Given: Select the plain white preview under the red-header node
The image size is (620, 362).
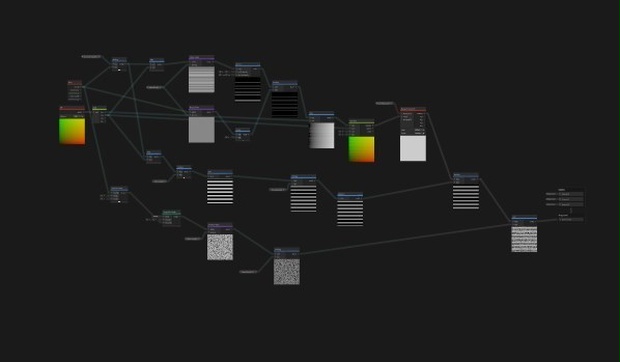Looking at the screenshot, I should (413, 148).
